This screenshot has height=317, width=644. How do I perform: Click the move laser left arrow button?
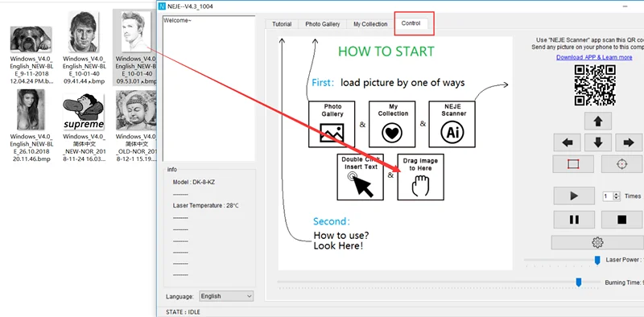[568, 142]
